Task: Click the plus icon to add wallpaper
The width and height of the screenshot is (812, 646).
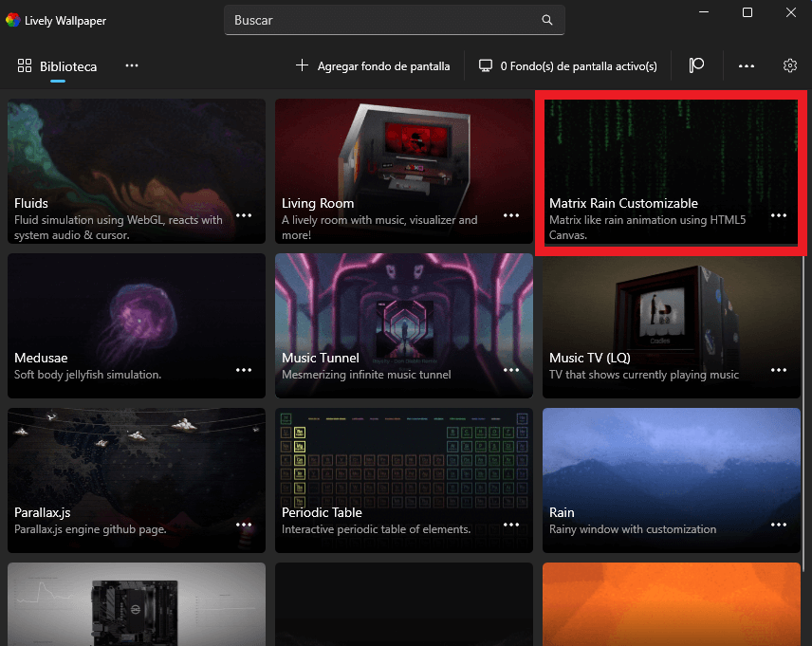Action: [x=302, y=65]
